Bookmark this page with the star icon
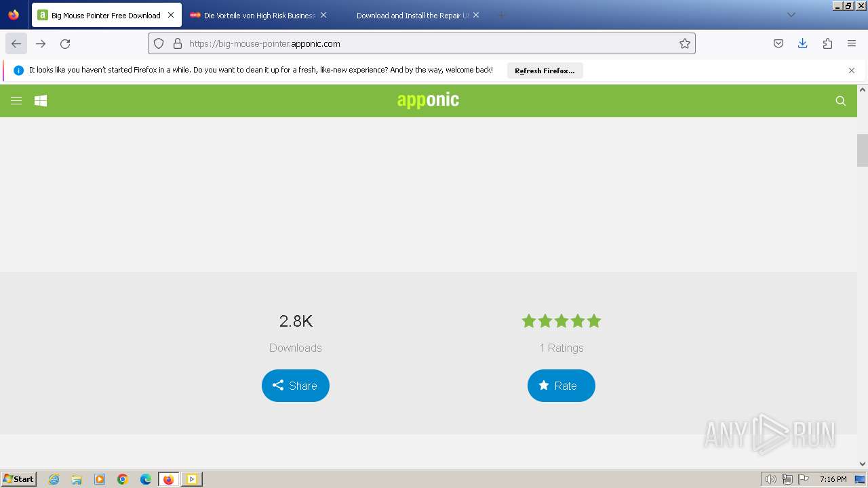868x488 pixels. coord(685,43)
